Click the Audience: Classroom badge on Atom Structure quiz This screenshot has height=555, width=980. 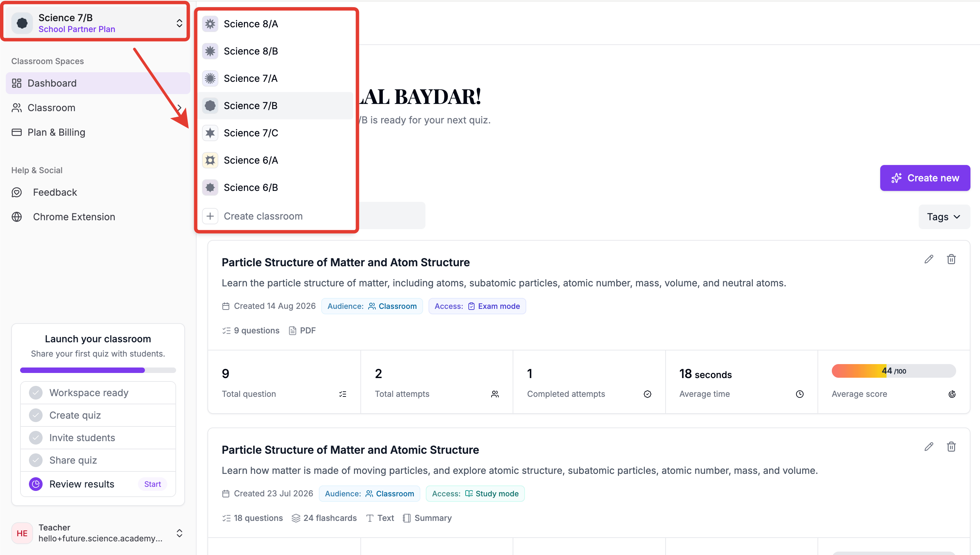pos(372,306)
